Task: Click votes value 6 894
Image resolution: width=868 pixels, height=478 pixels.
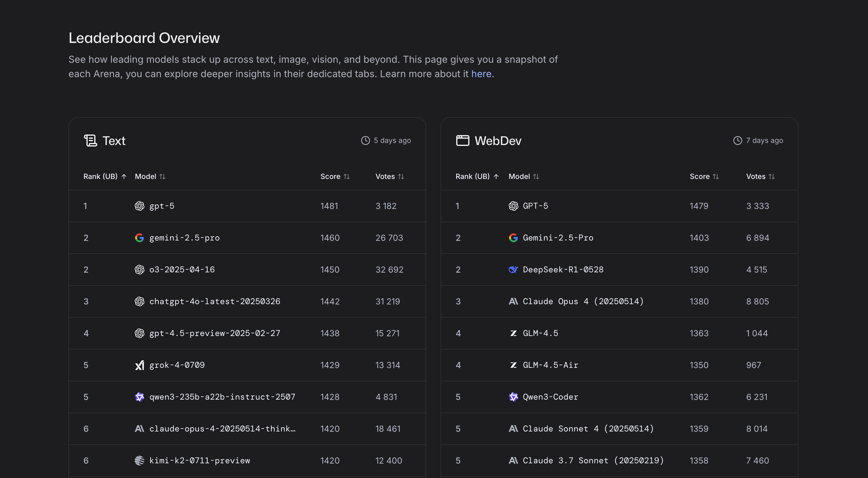Action: pos(758,238)
